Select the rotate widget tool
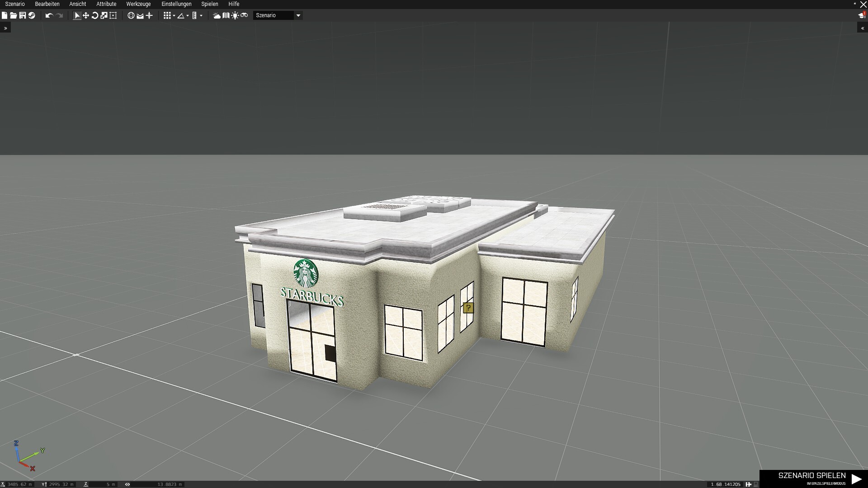Image resolution: width=868 pixels, height=488 pixels. pyautogui.click(x=95, y=15)
